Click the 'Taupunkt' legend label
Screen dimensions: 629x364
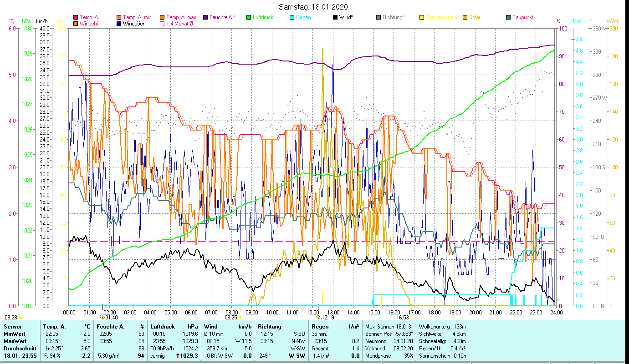click(x=523, y=17)
